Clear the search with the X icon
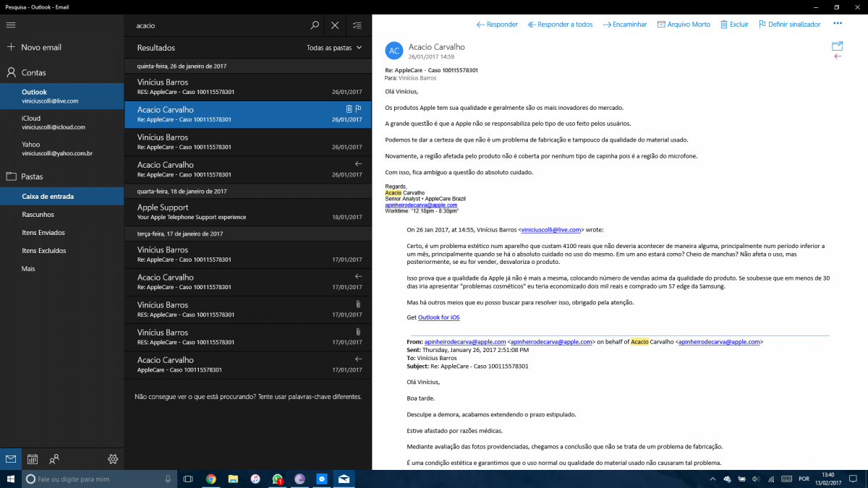This screenshot has width=868, height=488. point(335,25)
